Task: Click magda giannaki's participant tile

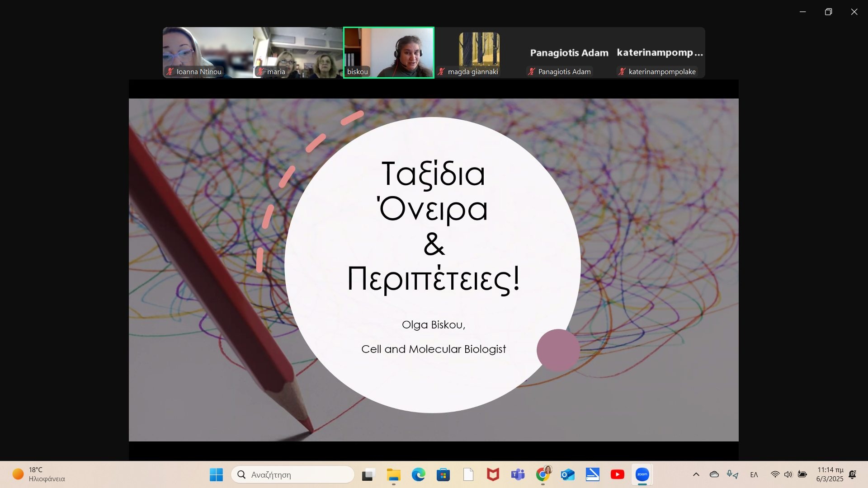Action: 479,52
